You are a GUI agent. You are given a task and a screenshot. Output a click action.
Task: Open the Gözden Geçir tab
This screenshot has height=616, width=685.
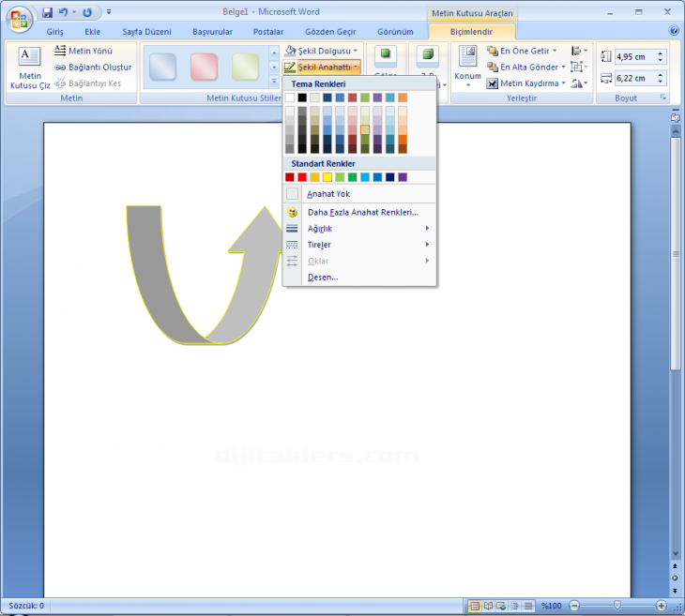click(x=330, y=32)
